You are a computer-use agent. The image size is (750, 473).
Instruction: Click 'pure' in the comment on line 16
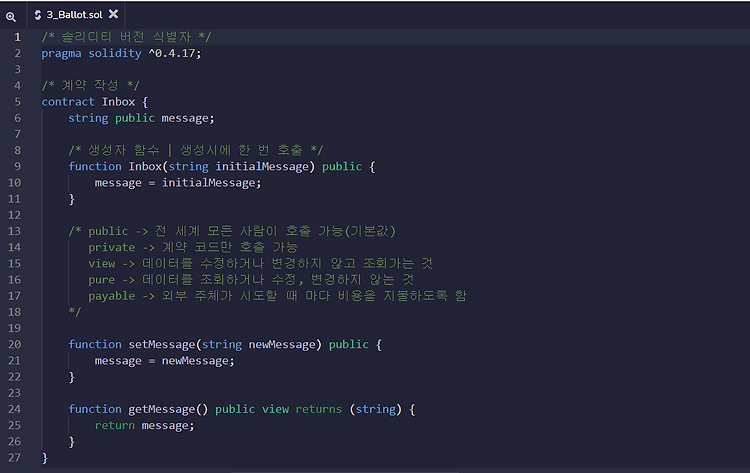pyautogui.click(x=101, y=280)
